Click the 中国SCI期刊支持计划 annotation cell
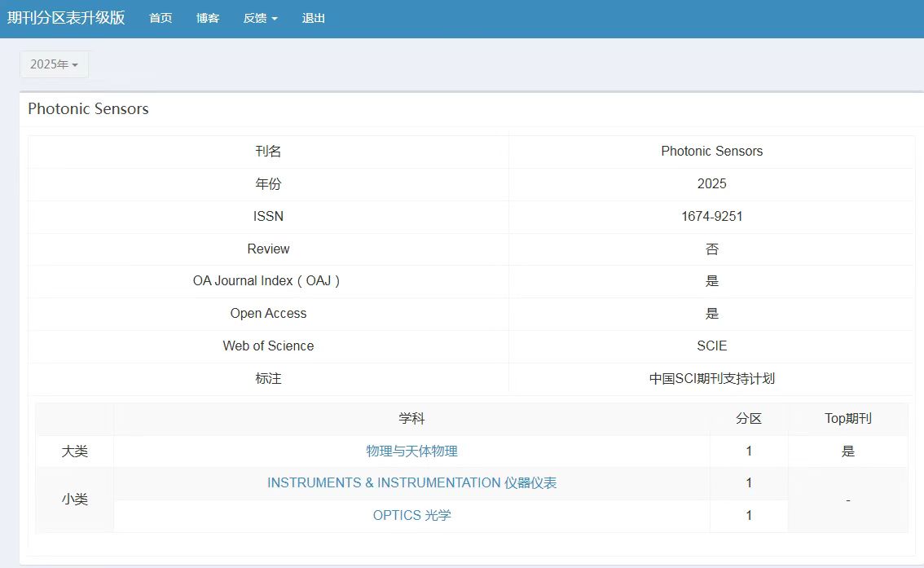924x568 pixels. (x=711, y=379)
